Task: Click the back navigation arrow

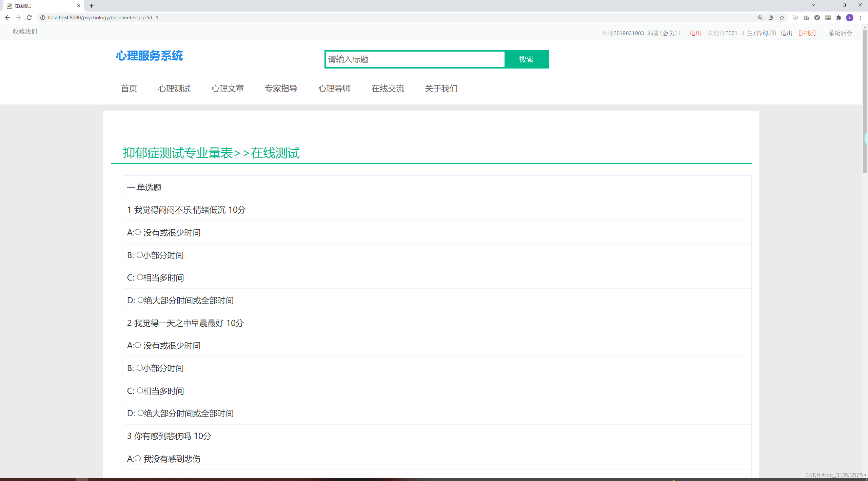Action: point(7,18)
